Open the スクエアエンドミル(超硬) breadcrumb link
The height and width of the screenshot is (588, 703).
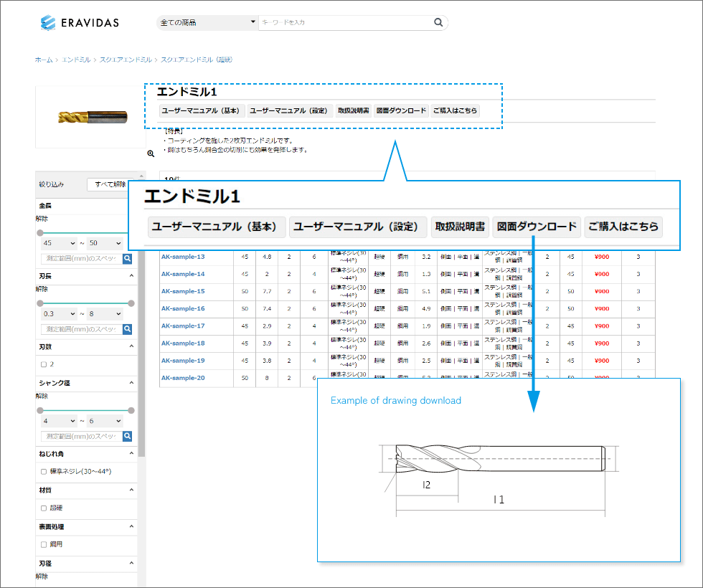[197, 60]
